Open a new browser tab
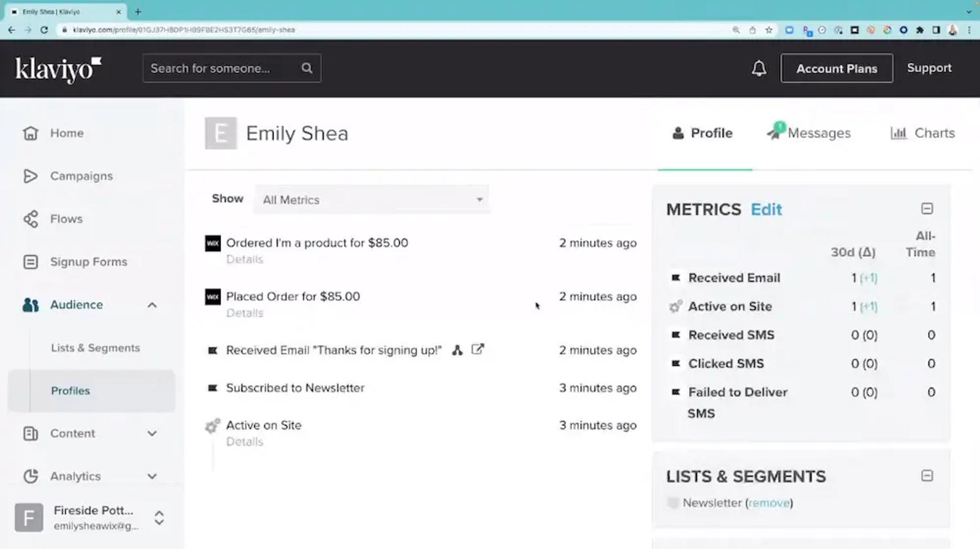 click(138, 11)
